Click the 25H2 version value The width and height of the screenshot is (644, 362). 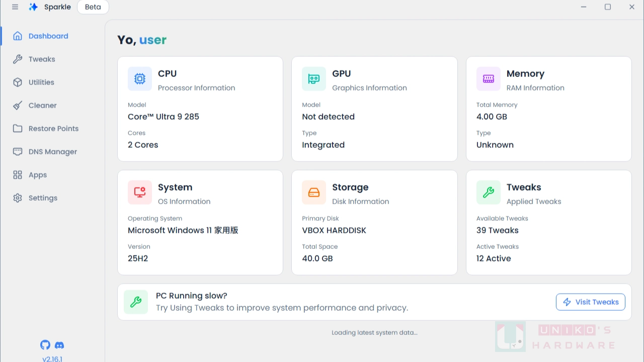[x=138, y=258]
